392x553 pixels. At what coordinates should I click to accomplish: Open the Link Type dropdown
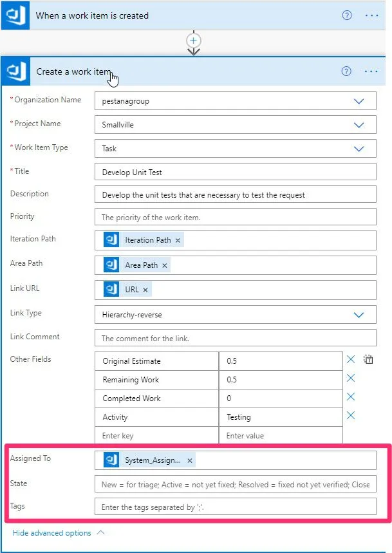(x=359, y=315)
